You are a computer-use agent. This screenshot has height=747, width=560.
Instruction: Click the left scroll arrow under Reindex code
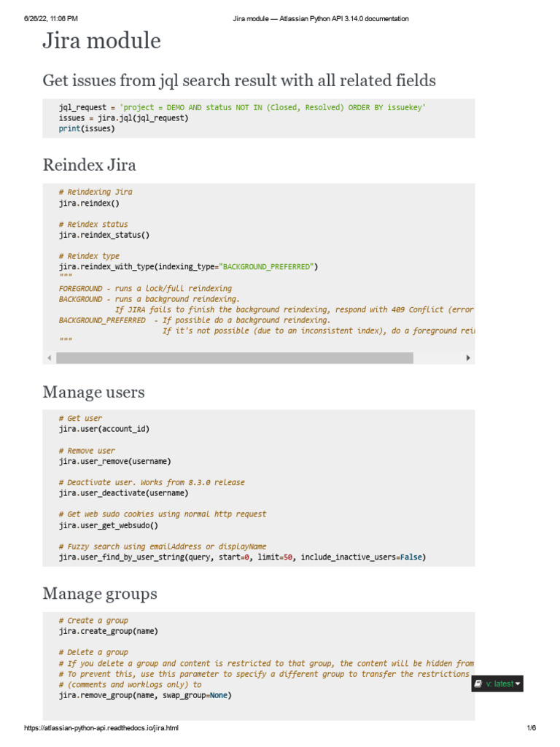coord(50,358)
